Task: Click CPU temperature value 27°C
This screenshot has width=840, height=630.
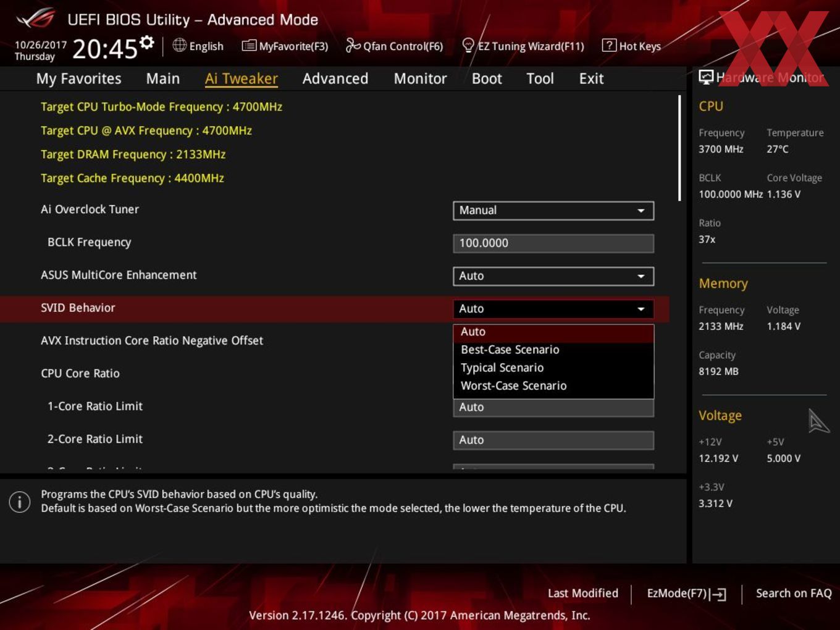Action: coord(778,149)
